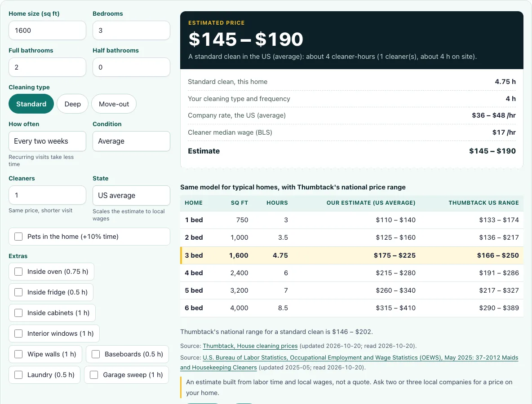Select the Half bathrooms input
The width and height of the screenshot is (532, 404).
click(x=131, y=67)
